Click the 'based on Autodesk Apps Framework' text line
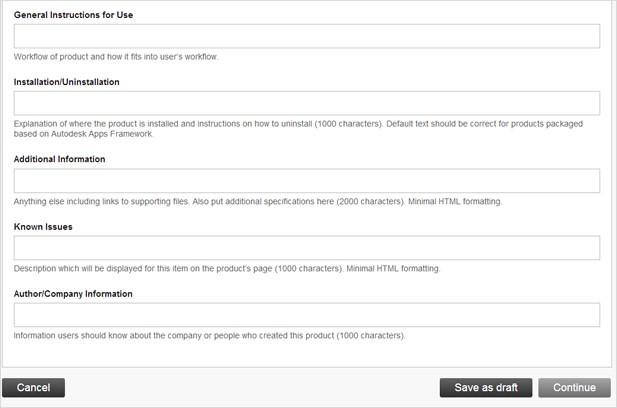Image resolution: width=617 pixels, height=408 pixels. [83, 134]
